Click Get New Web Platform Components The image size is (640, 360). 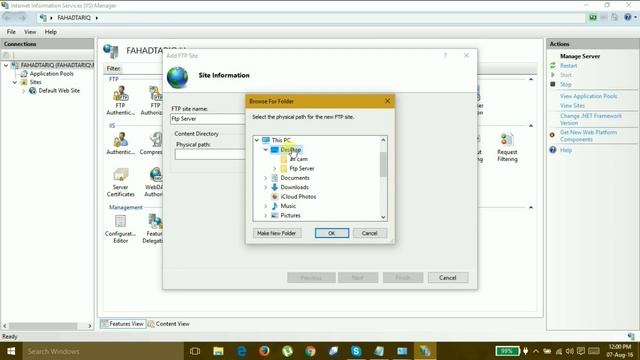coord(588,136)
